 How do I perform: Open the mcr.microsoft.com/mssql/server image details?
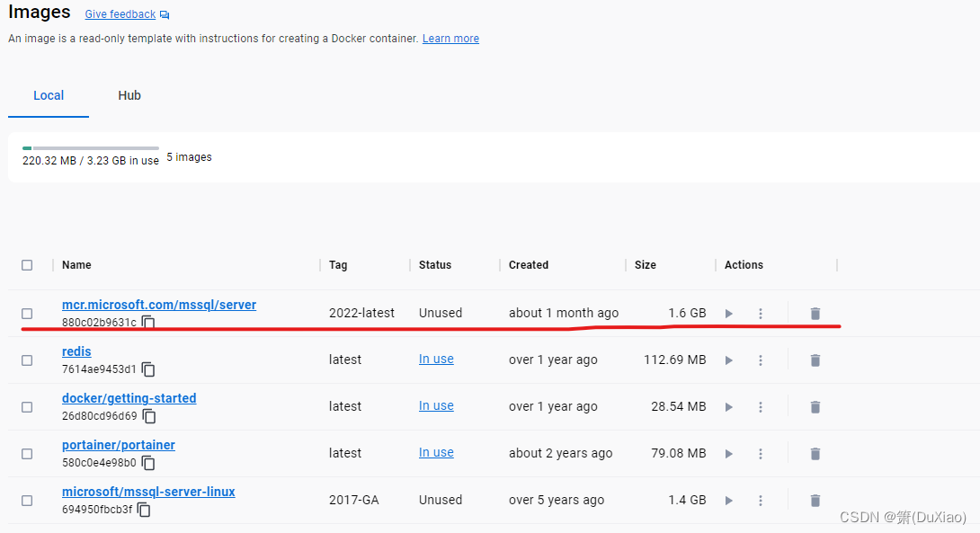(159, 305)
